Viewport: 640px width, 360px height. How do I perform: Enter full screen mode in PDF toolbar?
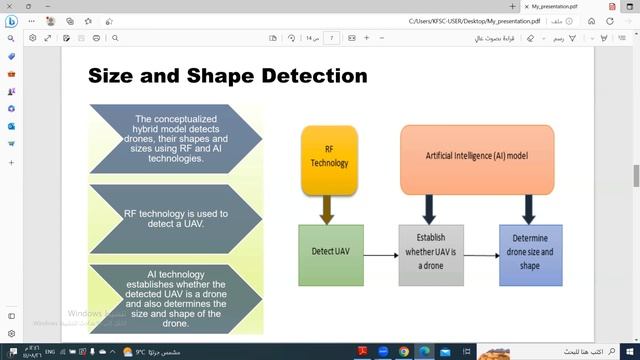click(x=48, y=38)
